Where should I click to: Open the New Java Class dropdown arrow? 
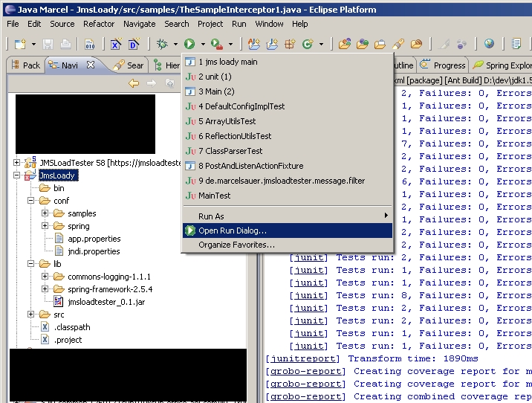321,44
